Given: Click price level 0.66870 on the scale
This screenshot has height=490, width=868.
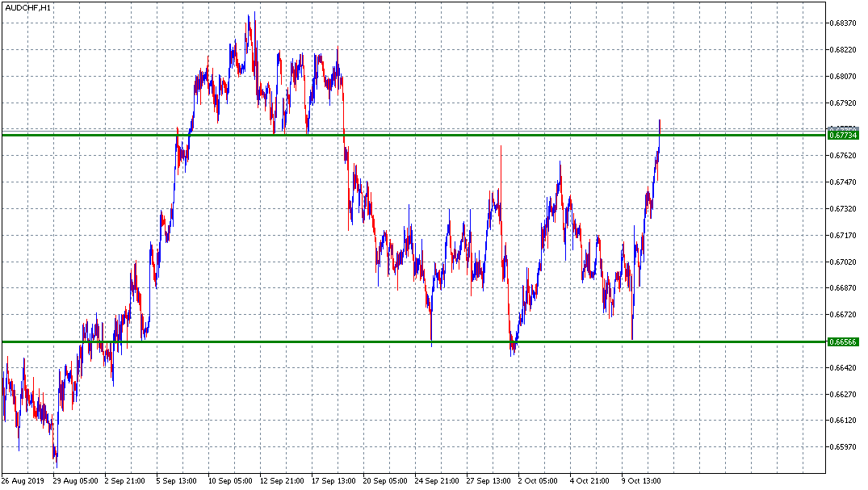Looking at the screenshot, I should pyautogui.click(x=843, y=288).
